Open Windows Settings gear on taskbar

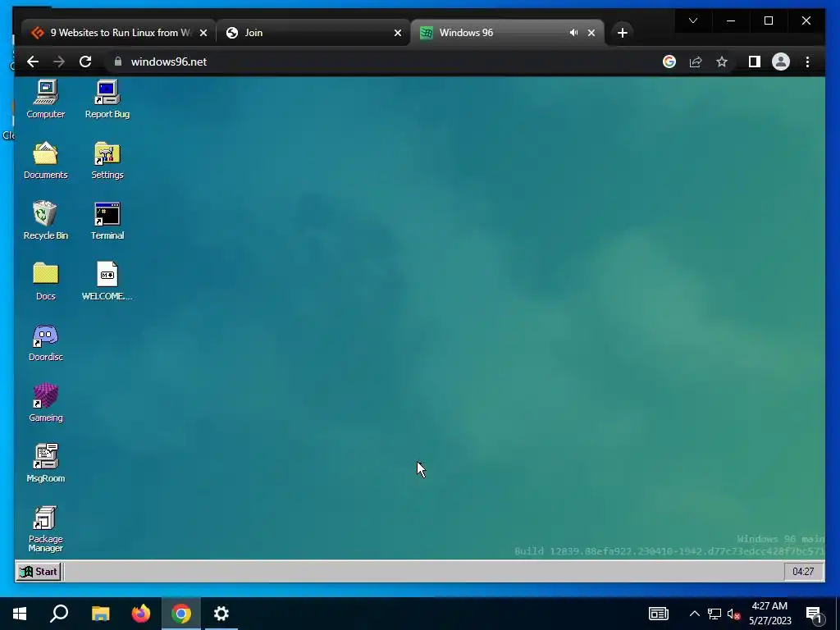(x=221, y=614)
